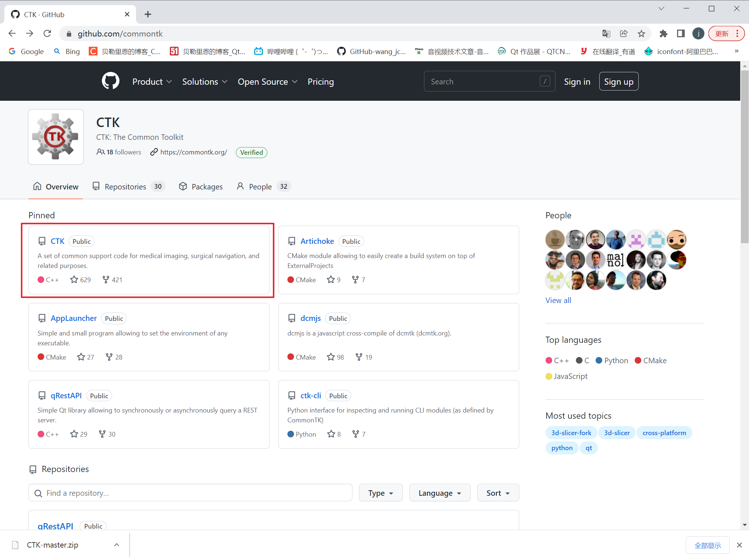The width and height of the screenshot is (749, 560).
Task: Open the Language filter dropdown
Action: coord(440,493)
